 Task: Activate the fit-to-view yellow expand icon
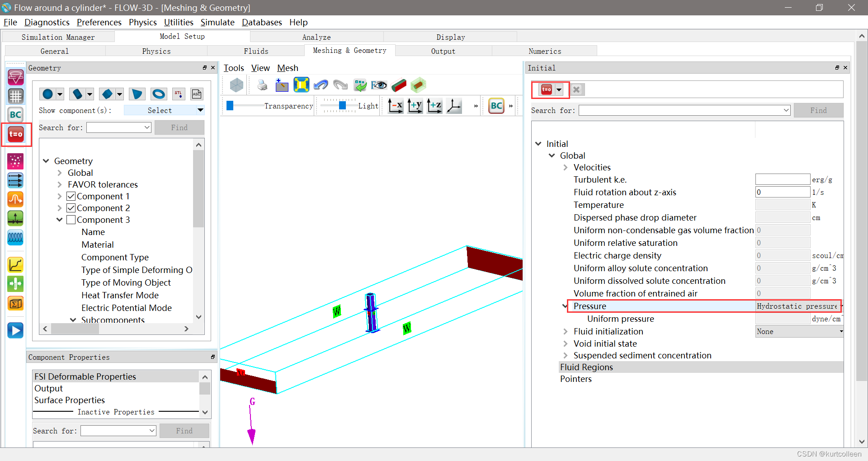(x=302, y=85)
